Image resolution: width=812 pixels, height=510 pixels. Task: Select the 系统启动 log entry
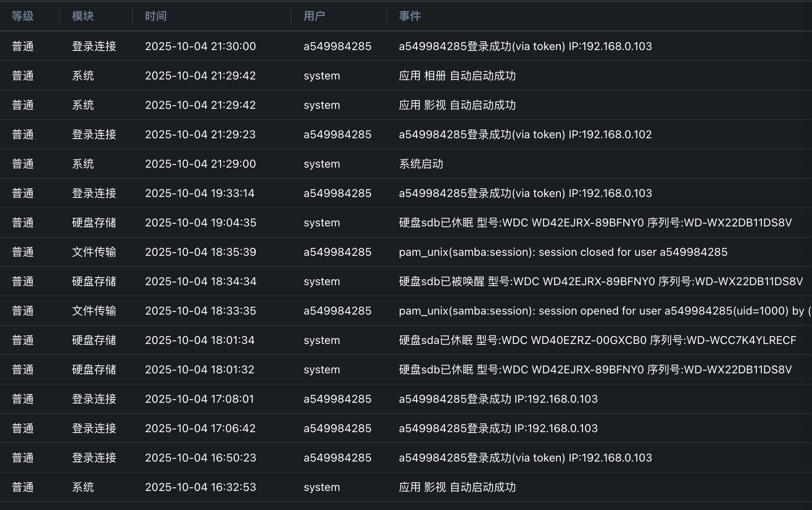click(421, 164)
